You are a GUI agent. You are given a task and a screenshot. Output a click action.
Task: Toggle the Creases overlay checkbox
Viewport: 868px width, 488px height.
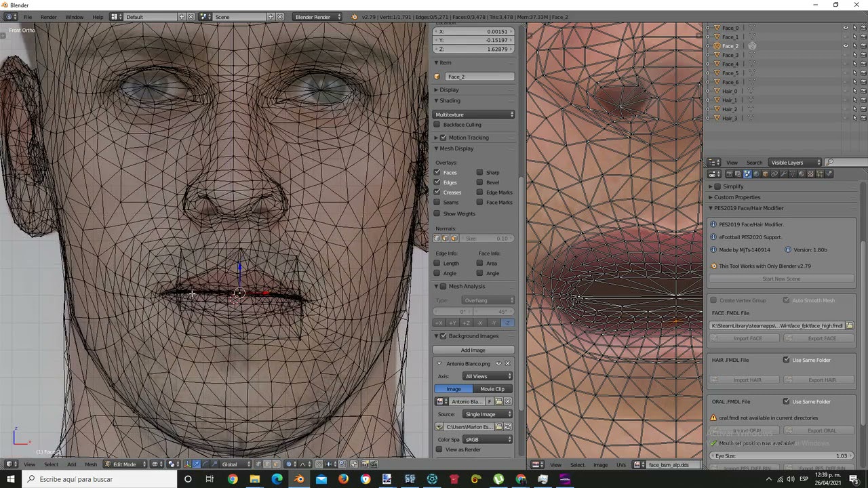(437, 192)
